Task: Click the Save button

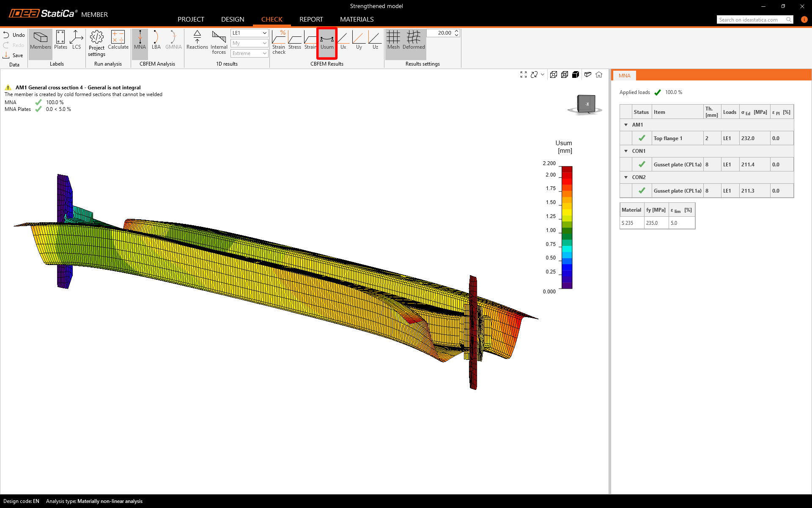Action: point(14,55)
